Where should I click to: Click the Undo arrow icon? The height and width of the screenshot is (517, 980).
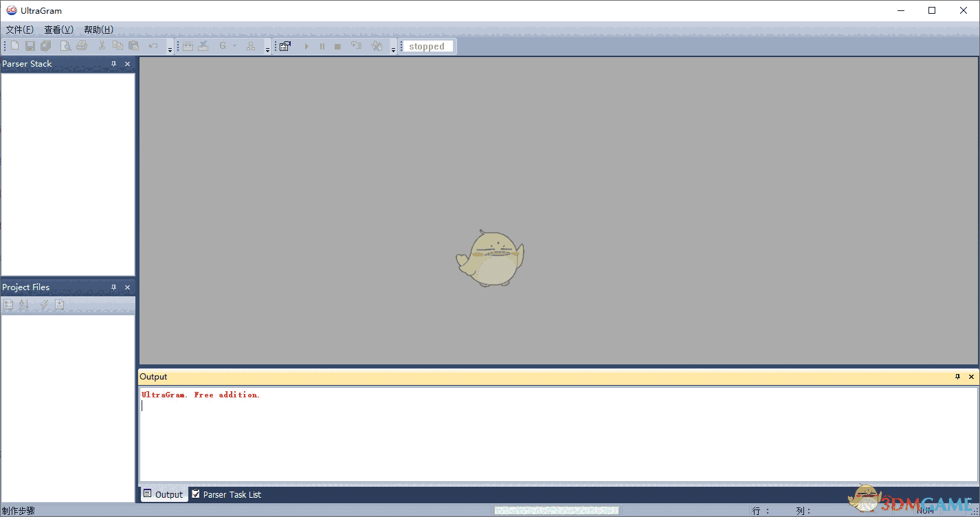(x=153, y=46)
